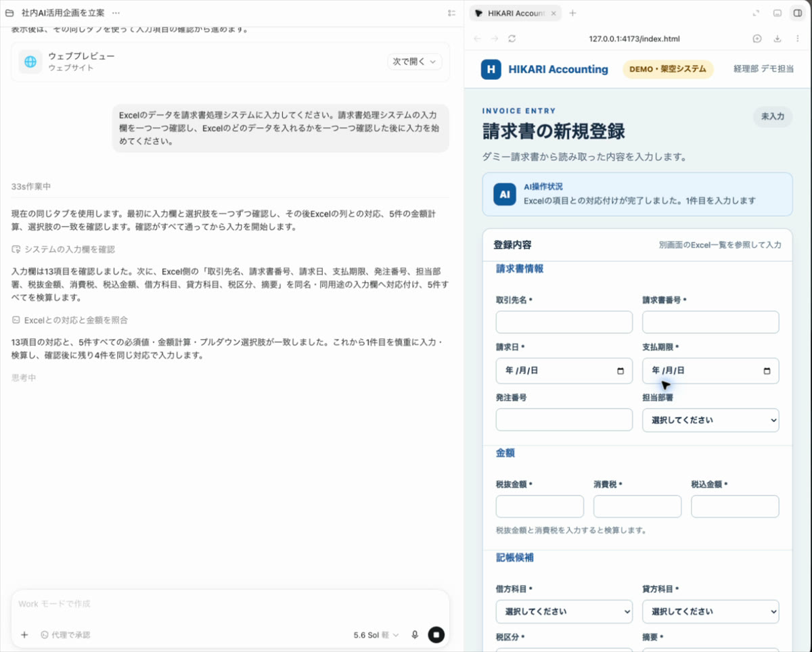The height and width of the screenshot is (652, 812).
Task: Click the task list icon in the chat header
Action: click(451, 13)
